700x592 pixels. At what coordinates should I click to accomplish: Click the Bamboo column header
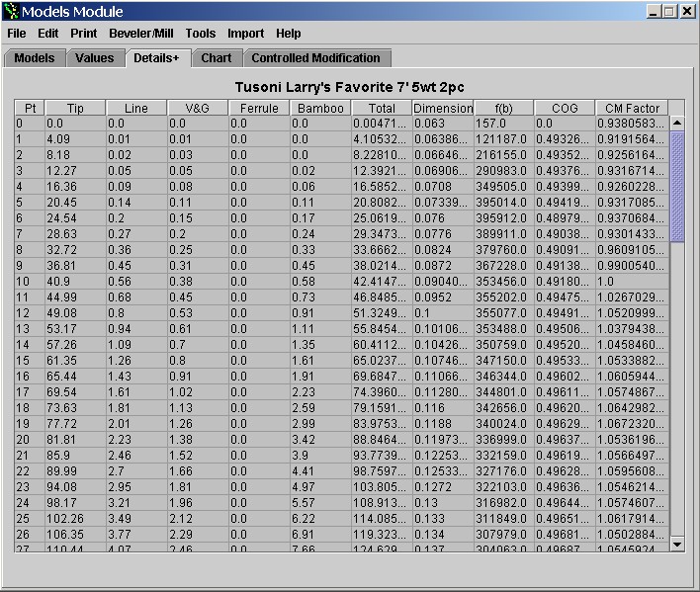[320, 108]
